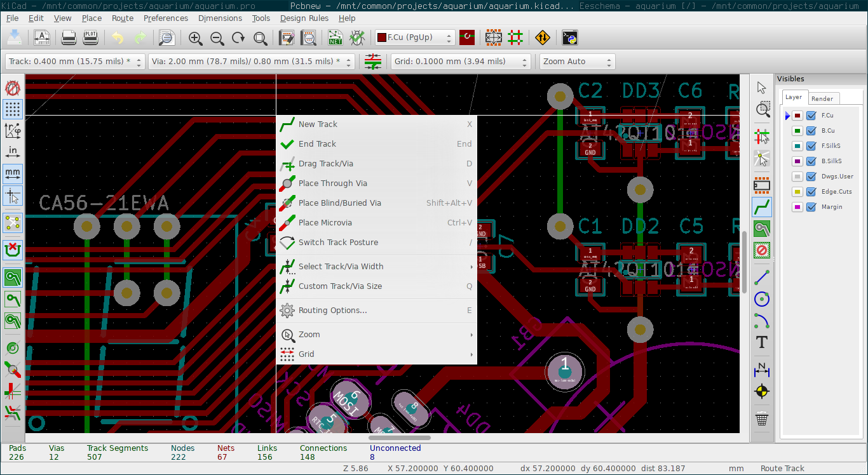Click the Print board icon

(x=69, y=38)
